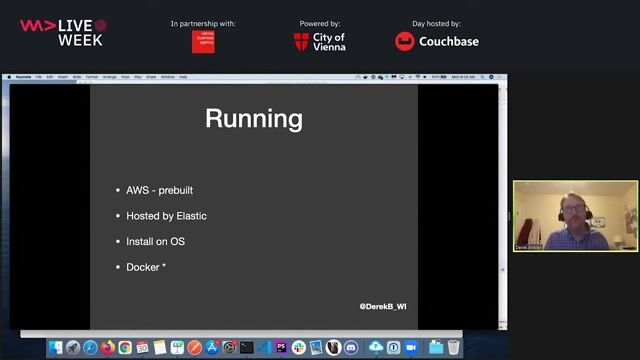Viewport: 640px width, 360px height.
Task: Click the bullet "Install on OS"
Action: pos(155,242)
